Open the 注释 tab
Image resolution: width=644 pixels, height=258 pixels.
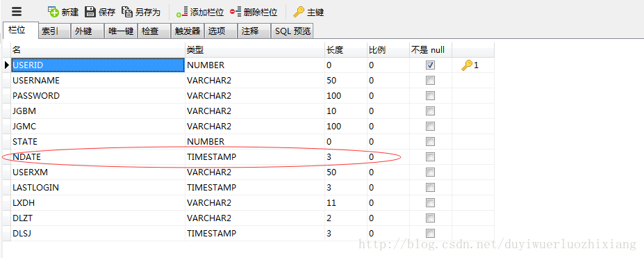(x=254, y=31)
